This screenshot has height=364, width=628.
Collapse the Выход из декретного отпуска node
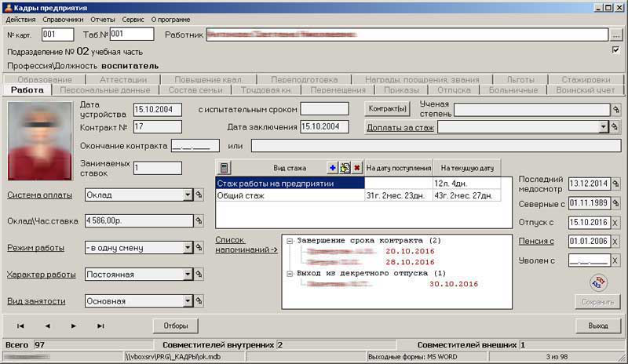(x=290, y=274)
